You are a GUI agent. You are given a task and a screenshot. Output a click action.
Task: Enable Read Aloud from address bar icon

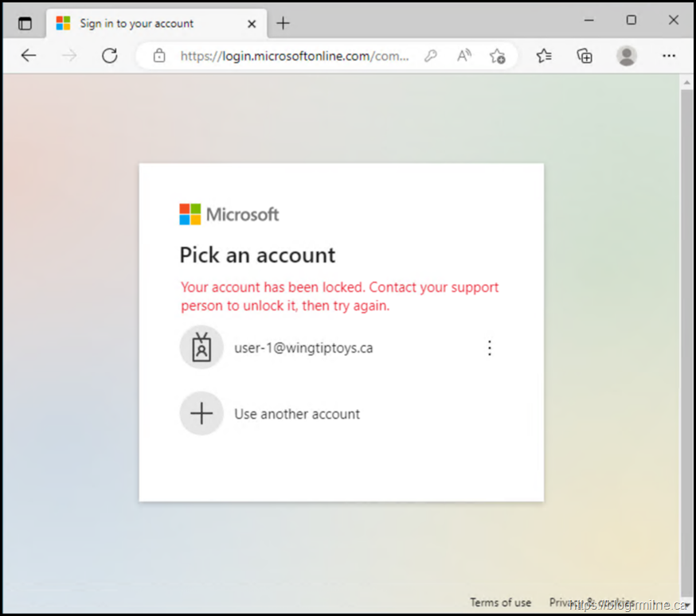tap(463, 56)
